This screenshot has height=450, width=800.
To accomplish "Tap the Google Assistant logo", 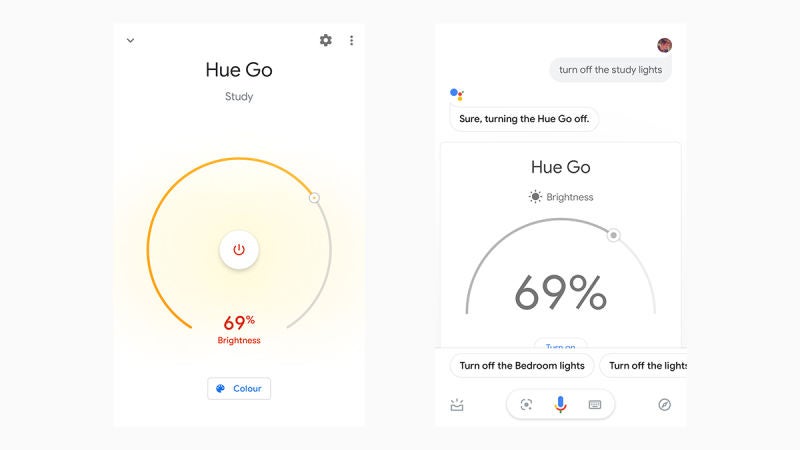I will [457, 95].
